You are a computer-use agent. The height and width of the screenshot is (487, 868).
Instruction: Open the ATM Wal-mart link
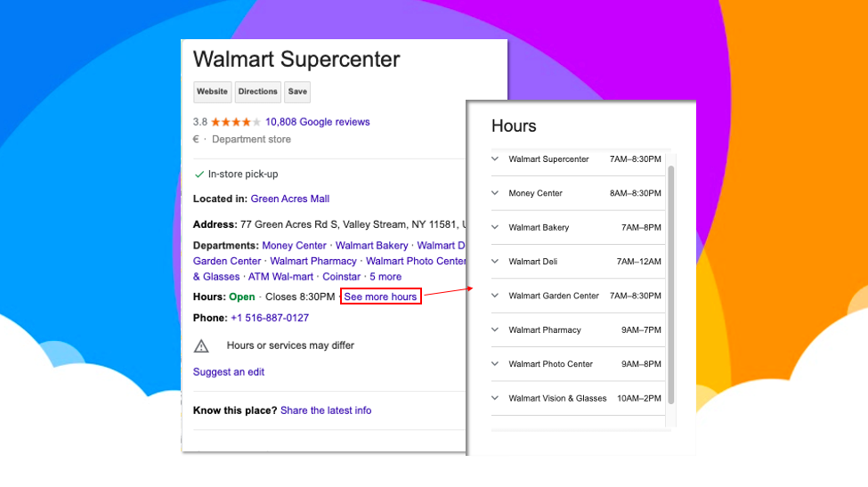[280, 276]
